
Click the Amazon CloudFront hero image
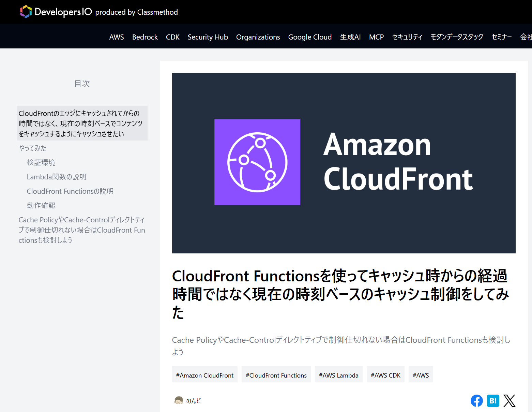coord(344,163)
